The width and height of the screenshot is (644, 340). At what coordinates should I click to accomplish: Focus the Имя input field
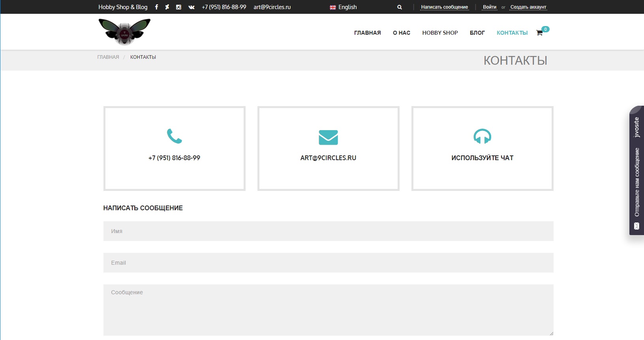(x=328, y=231)
